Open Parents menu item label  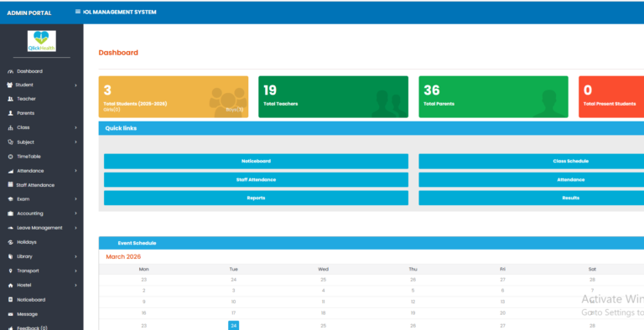click(x=25, y=113)
